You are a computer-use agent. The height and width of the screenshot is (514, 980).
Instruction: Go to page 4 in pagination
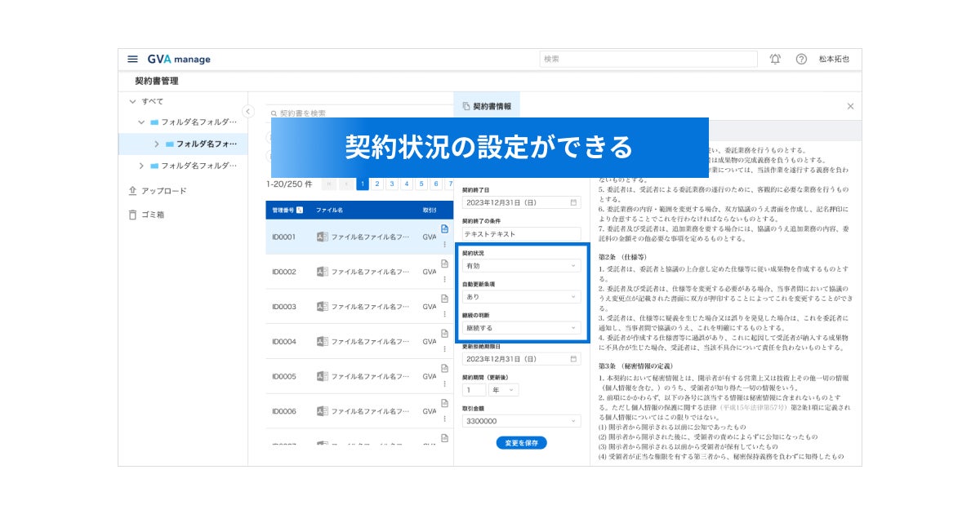click(407, 184)
